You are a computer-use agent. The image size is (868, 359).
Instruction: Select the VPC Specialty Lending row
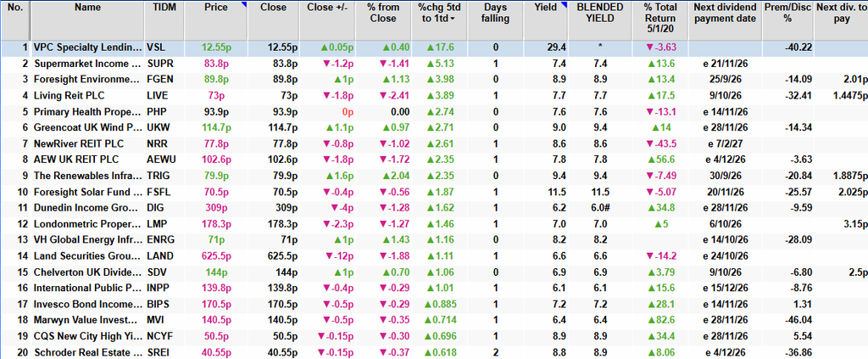tap(434, 48)
